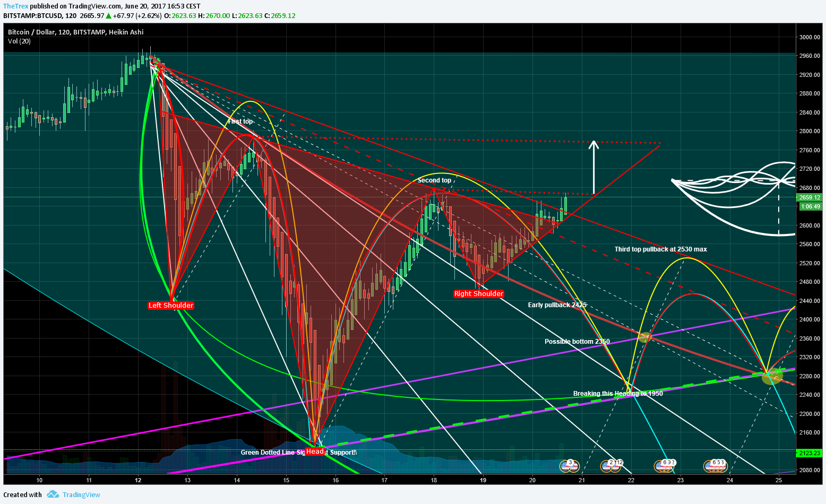The image size is (826, 504).
Task: Select the red Left Shoulder label
Action: pos(171,305)
